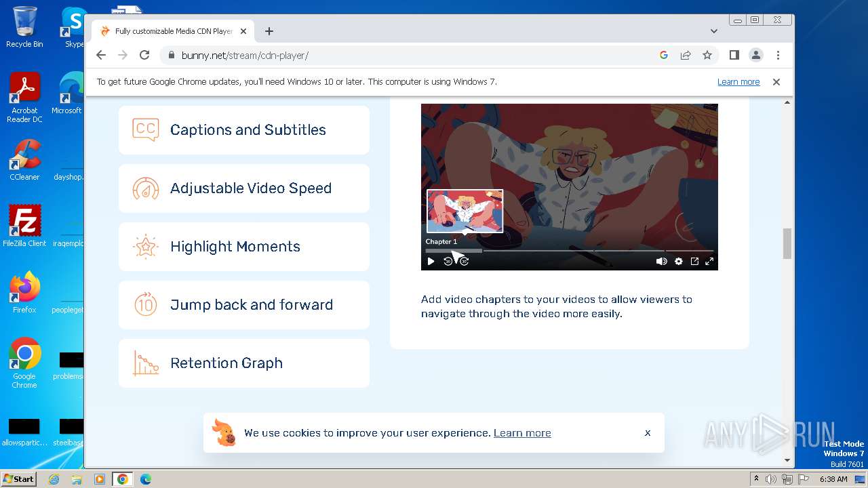Select Highlight Moments feature
The height and width of the screenshot is (488, 868).
(244, 246)
